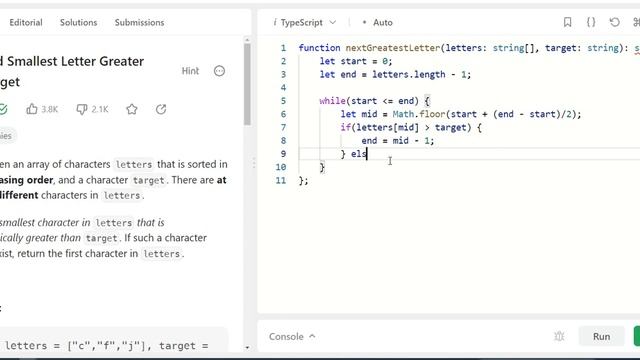Star the problem to add to favorites
Viewport: 640px width, 360px height.
click(132, 109)
